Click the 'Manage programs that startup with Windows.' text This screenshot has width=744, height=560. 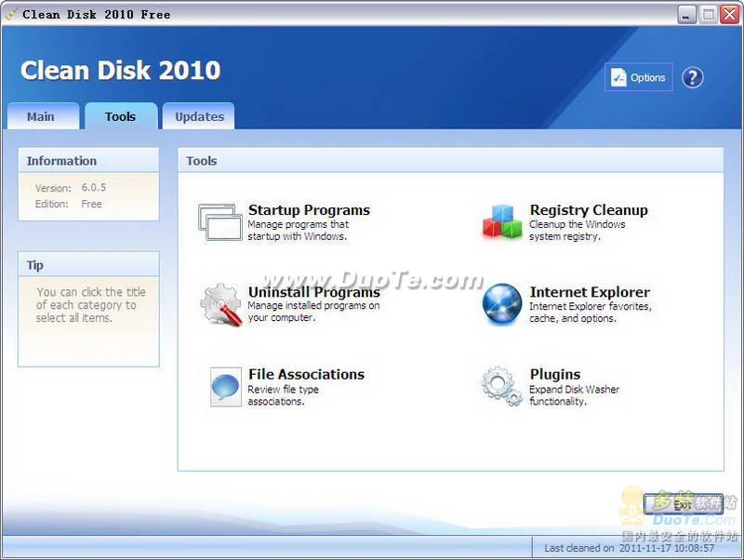[298, 230]
